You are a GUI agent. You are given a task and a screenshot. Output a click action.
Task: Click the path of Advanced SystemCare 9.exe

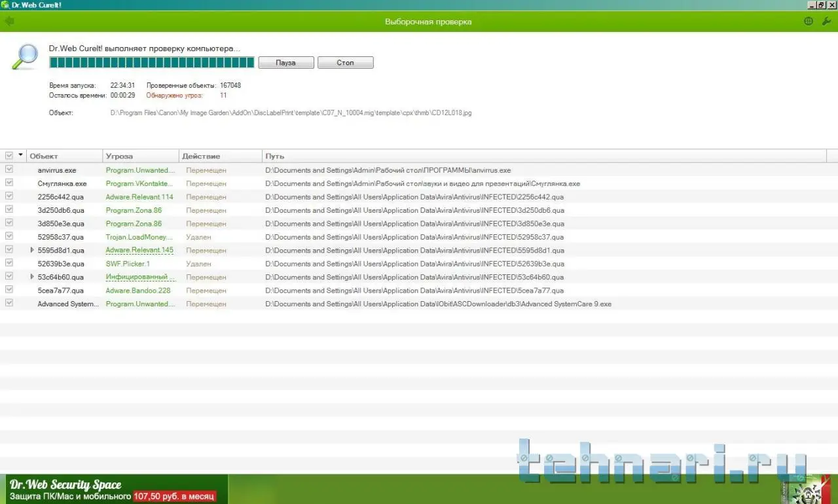pyautogui.click(x=438, y=304)
